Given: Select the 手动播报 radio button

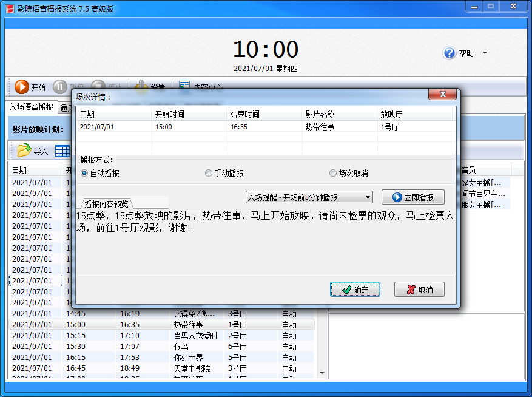Looking at the screenshot, I should pos(209,173).
